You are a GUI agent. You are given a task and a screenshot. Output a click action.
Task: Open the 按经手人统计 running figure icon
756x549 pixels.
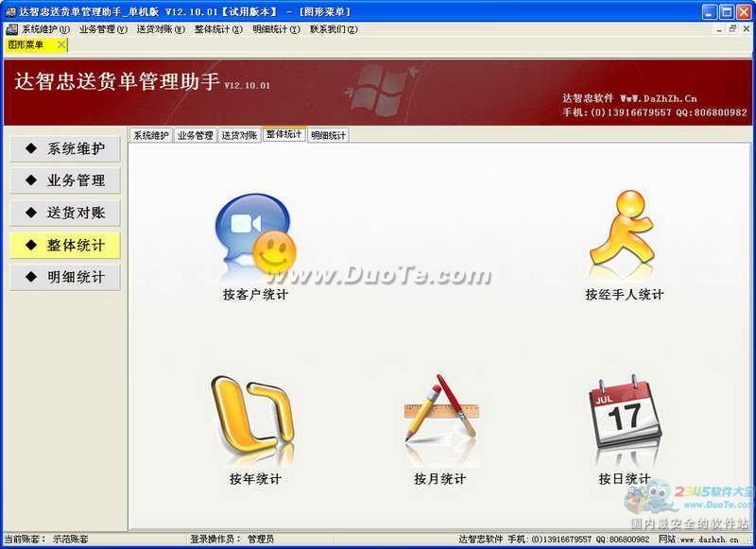coord(623,233)
